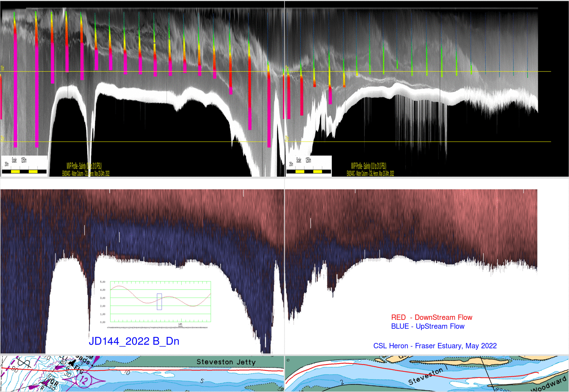569x392 pixels.
Task: Click the "RED - DownStream Flow" legend line
Action: pos(432,317)
